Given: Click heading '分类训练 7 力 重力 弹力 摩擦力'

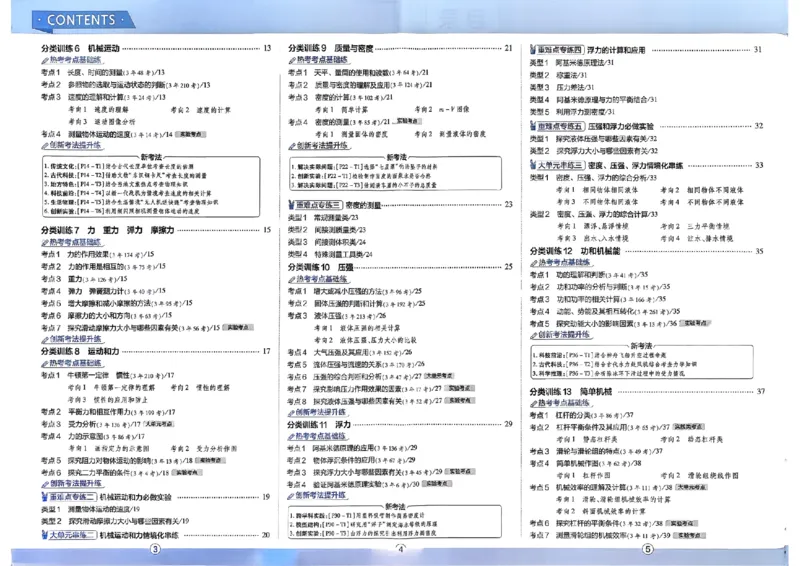Looking at the screenshot, I should point(108,230).
